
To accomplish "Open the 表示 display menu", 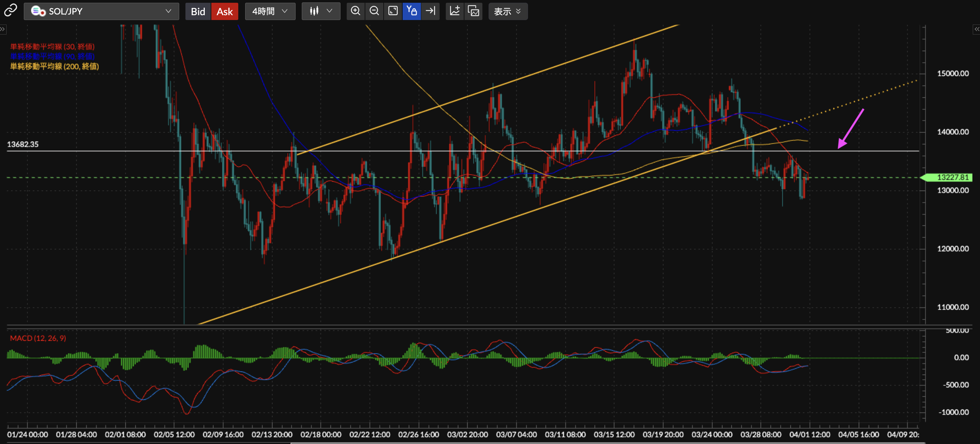I will [508, 11].
